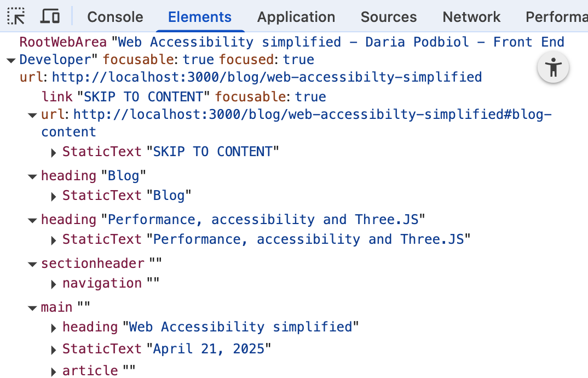
Task: Collapse the Performance, accessibility heading node
Action: pos(32,220)
